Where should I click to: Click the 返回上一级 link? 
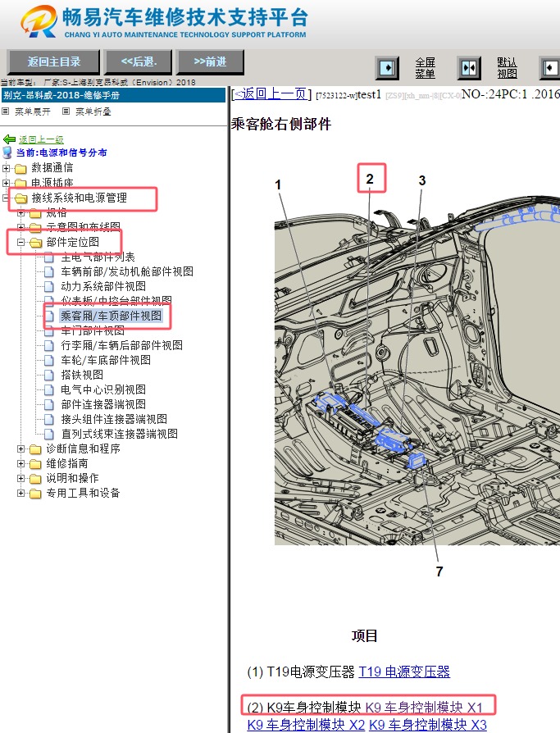41,139
